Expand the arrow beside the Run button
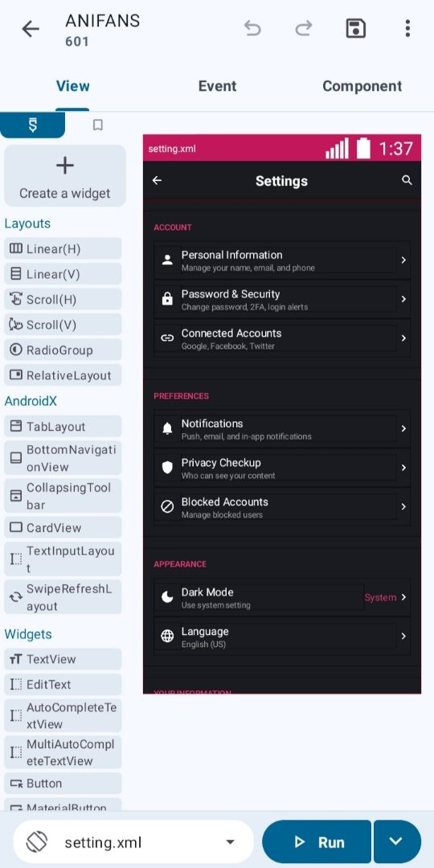 click(397, 841)
